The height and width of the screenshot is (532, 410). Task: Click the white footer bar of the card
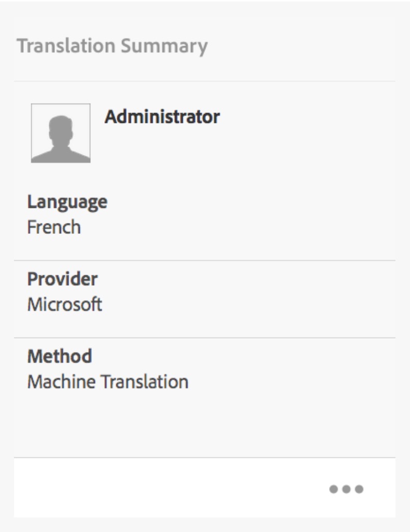(x=171, y=488)
